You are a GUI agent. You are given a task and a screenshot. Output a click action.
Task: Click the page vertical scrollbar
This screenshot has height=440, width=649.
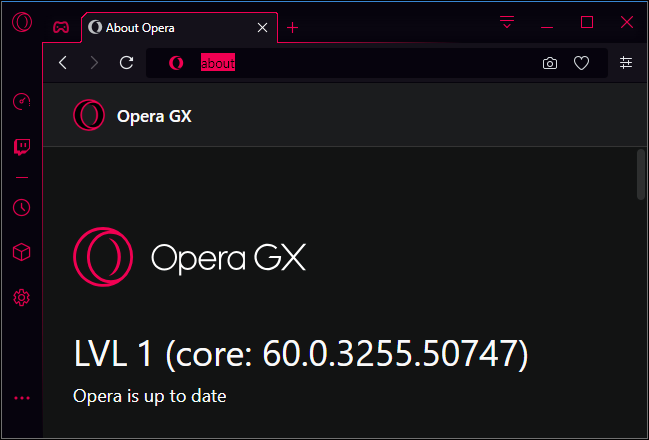(640, 173)
